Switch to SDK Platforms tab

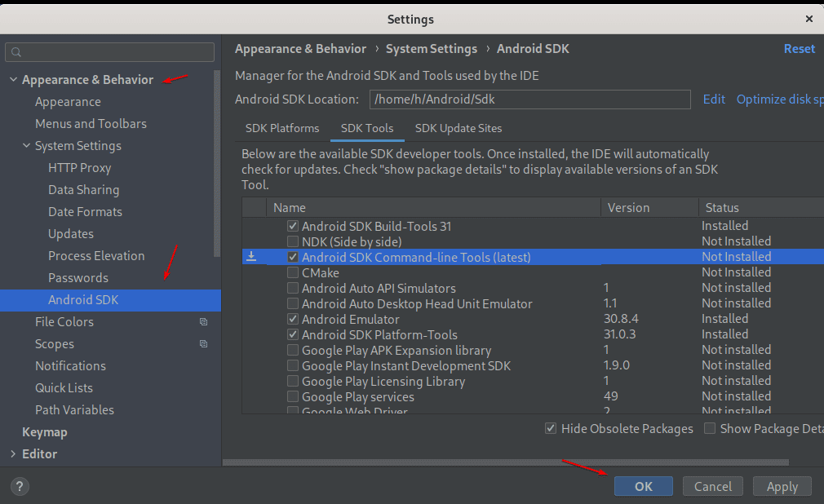point(282,128)
